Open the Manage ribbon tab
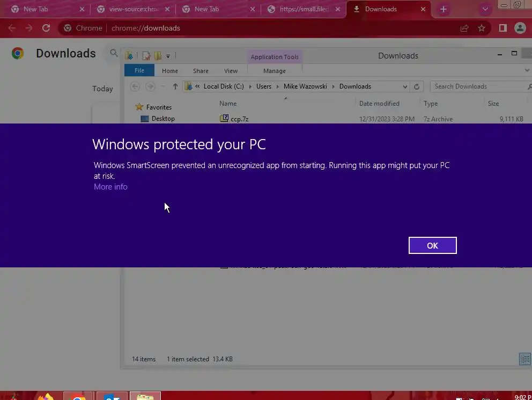 tap(275, 71)
